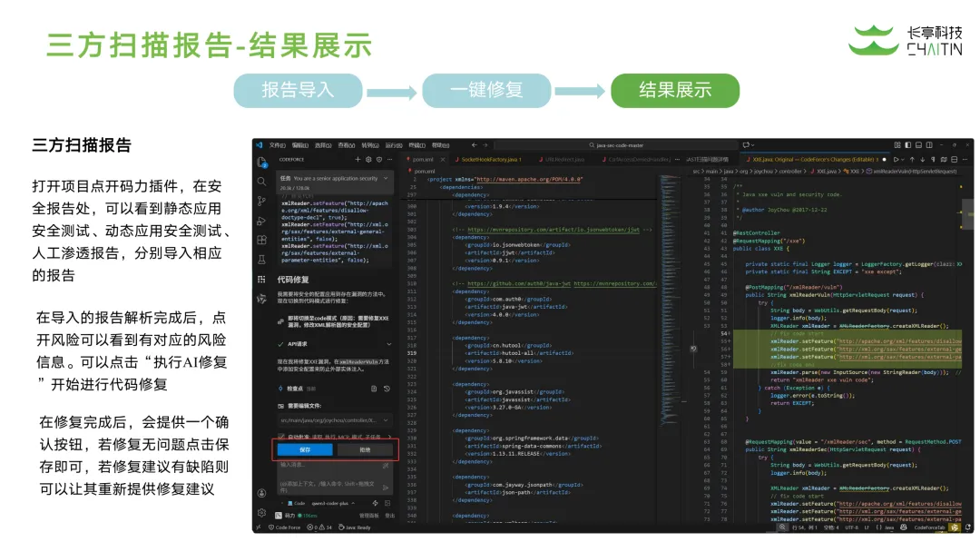Click the 'controller' breadcrumb segment
Viewport: 980px width, 552px height.
790,172
